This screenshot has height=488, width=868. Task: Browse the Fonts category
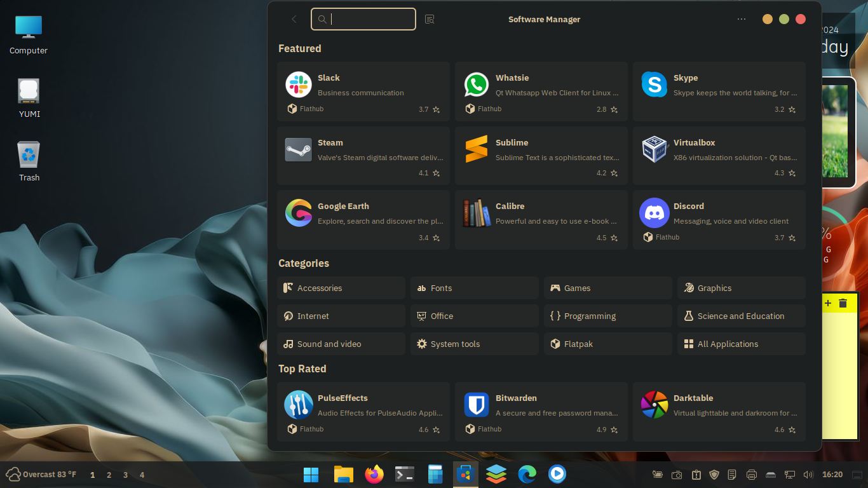point(475,288)
